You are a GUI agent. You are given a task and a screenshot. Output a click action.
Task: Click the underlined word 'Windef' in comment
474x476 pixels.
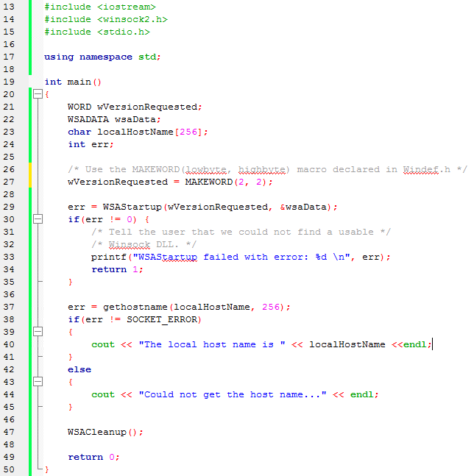[x=420, y=169]
